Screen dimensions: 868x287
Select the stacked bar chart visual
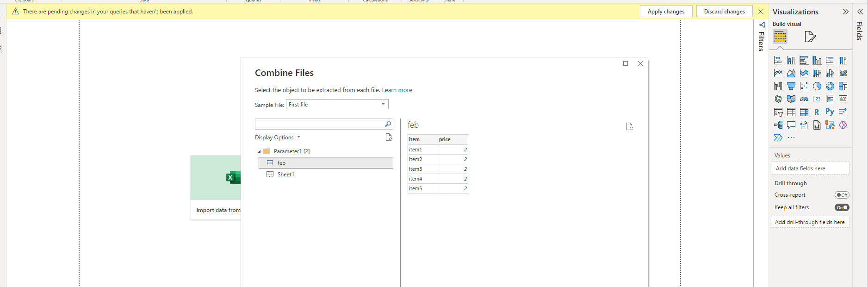coord(778,60)
